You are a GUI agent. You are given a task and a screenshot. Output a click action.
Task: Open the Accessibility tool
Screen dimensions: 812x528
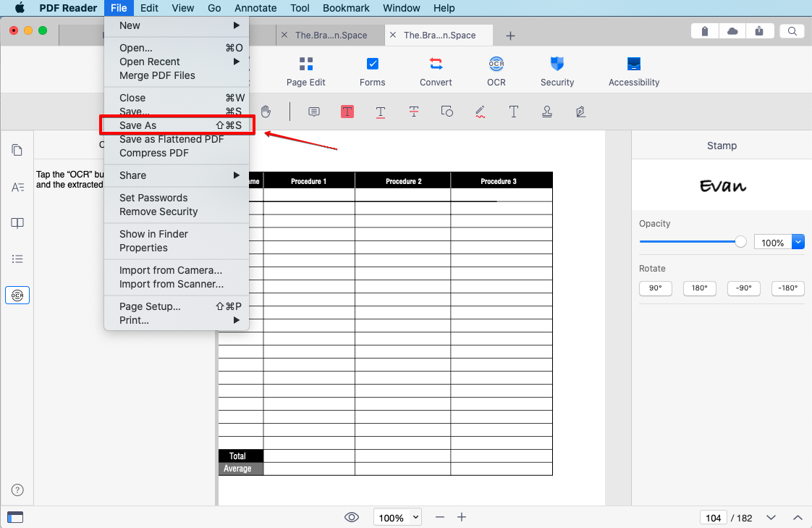[634, 72]
